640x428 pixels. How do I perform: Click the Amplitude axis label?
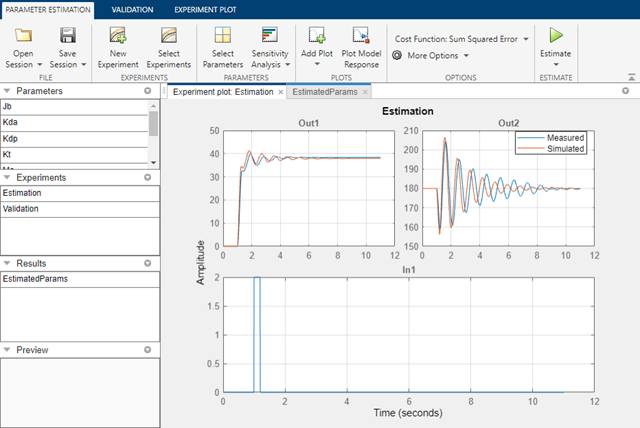coord(200,262)
